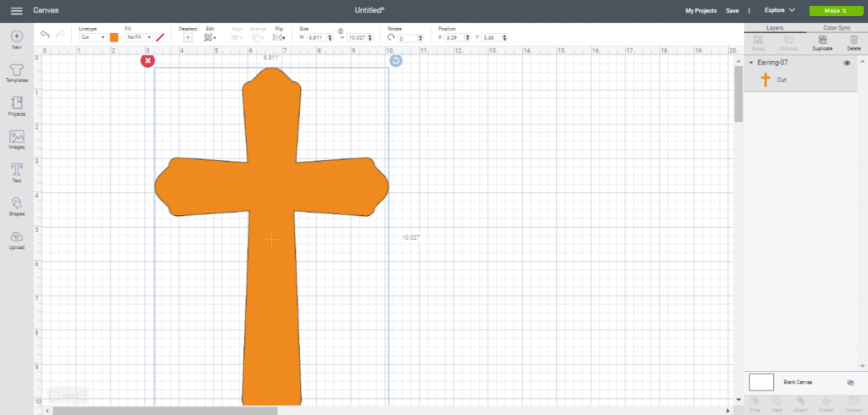Switch to the Layers tab
868x415 pixels.
tap(775, 28)
